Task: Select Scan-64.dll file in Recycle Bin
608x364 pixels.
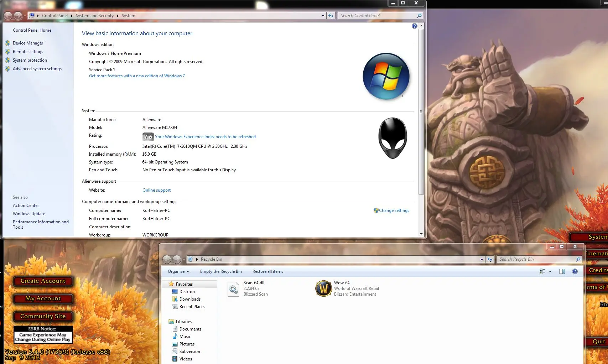Action: 248,288
